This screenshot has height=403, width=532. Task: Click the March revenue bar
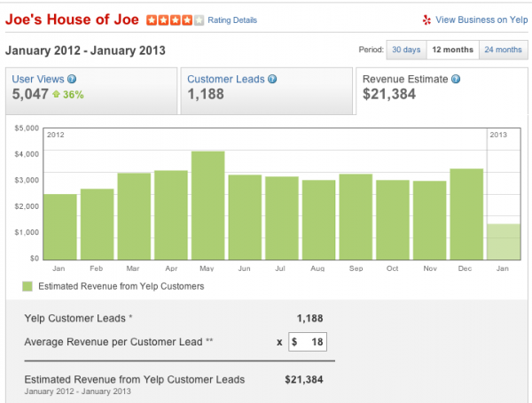point(134,216)
